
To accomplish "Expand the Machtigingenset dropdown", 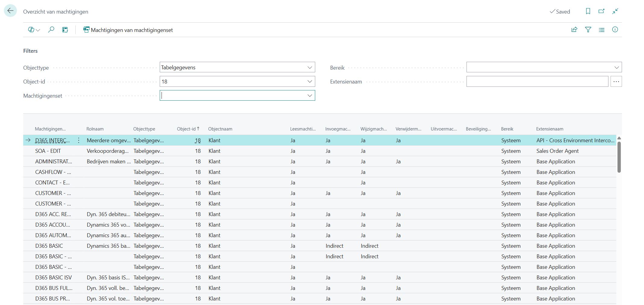I will 309,96.
